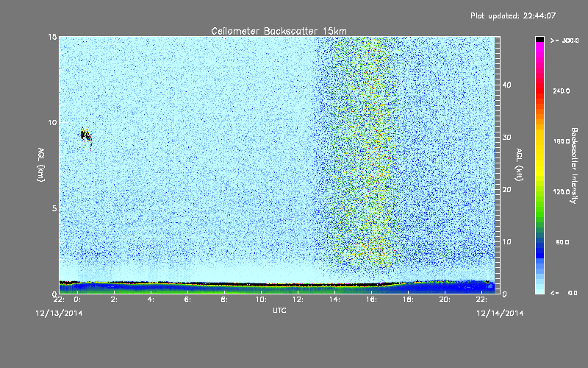
Task: Click the 14: hour tick label
Action: click(334, 300)
